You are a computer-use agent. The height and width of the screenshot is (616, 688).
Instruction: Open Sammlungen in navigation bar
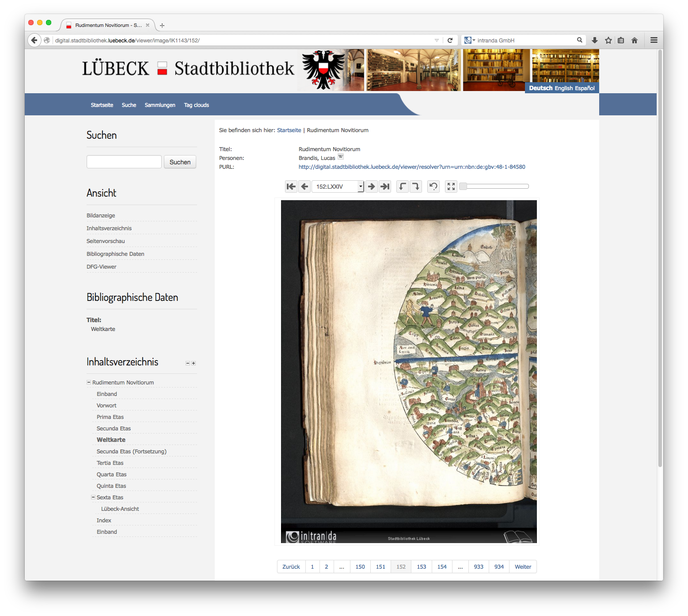[x=160, y=105]
